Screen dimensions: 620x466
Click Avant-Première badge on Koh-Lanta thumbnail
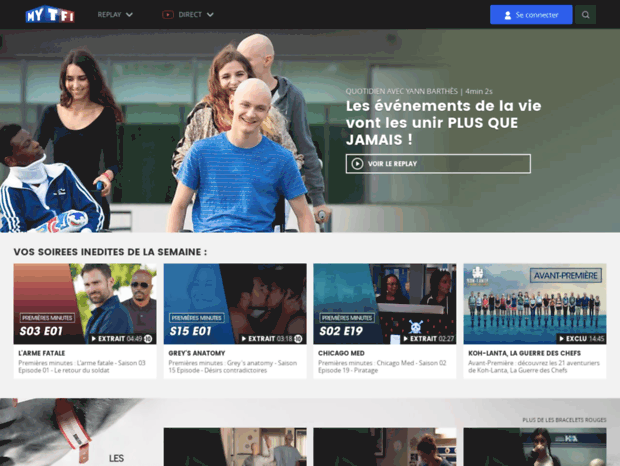click(565, 275)
